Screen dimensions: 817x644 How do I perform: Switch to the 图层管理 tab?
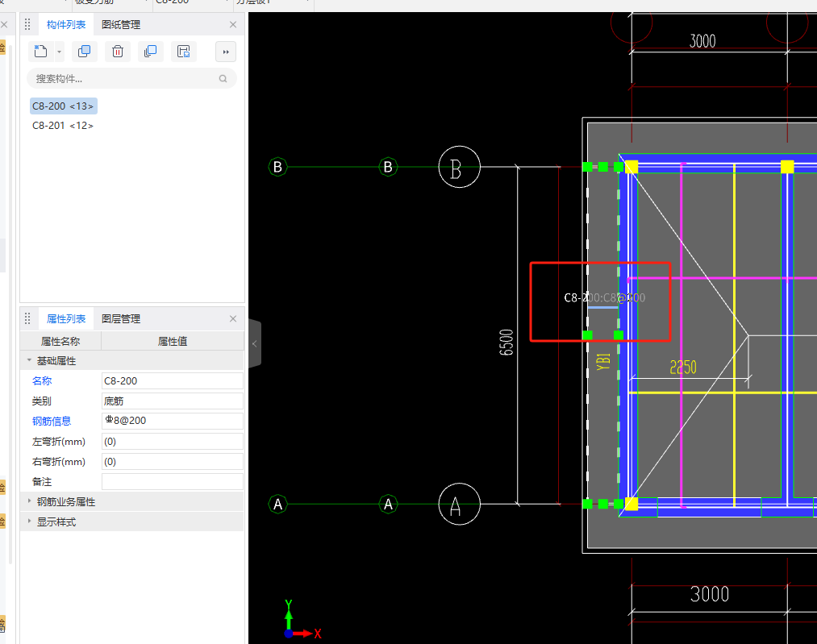pyautogui.click(x=121, y=318)
